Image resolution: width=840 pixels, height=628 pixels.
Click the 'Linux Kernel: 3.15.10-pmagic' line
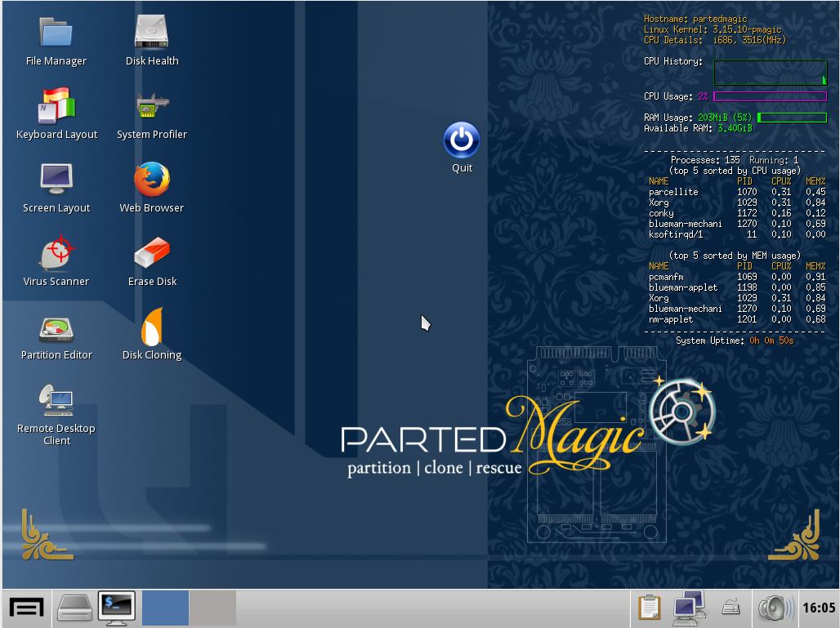(713, 29)
